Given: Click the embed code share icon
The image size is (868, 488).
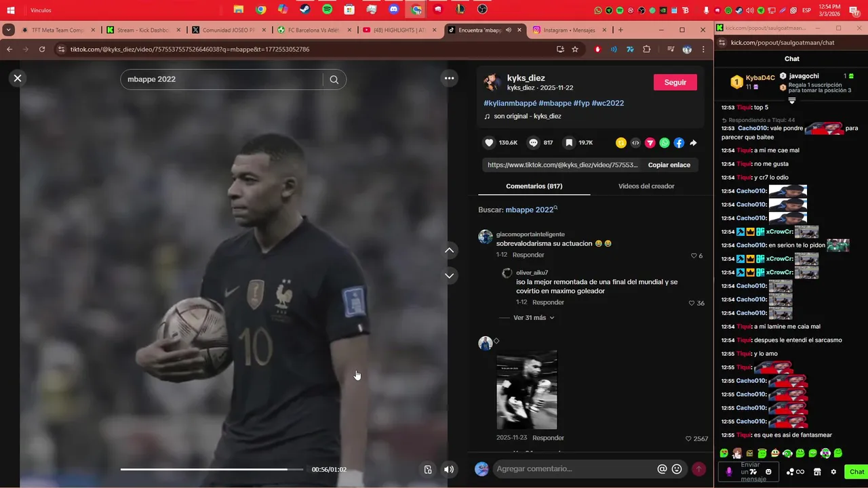Looking at the screenshot, I should (x=635, y=143).
